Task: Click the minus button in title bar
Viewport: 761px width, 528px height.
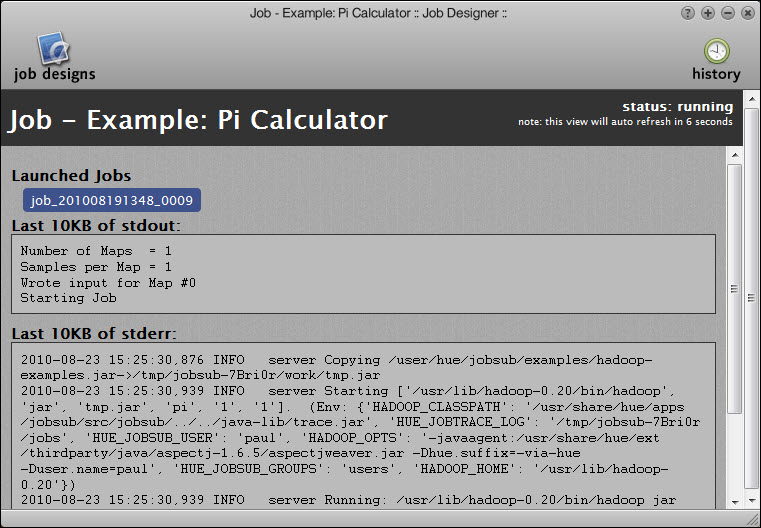Action: pyautogui.click(x=727, y=13)
